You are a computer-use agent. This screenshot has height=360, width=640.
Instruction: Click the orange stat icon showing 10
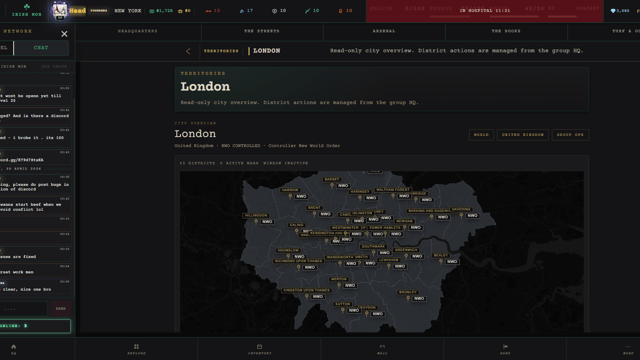340,11
